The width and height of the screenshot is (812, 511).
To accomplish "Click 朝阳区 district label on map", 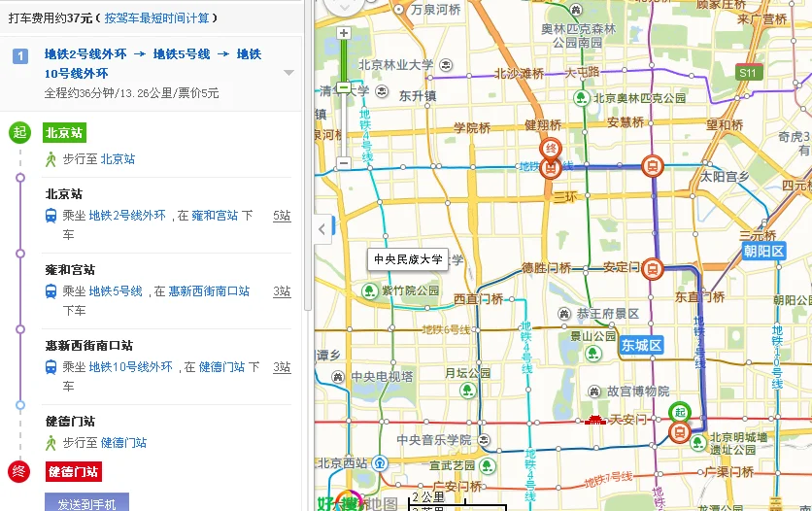I will (763, 251).
